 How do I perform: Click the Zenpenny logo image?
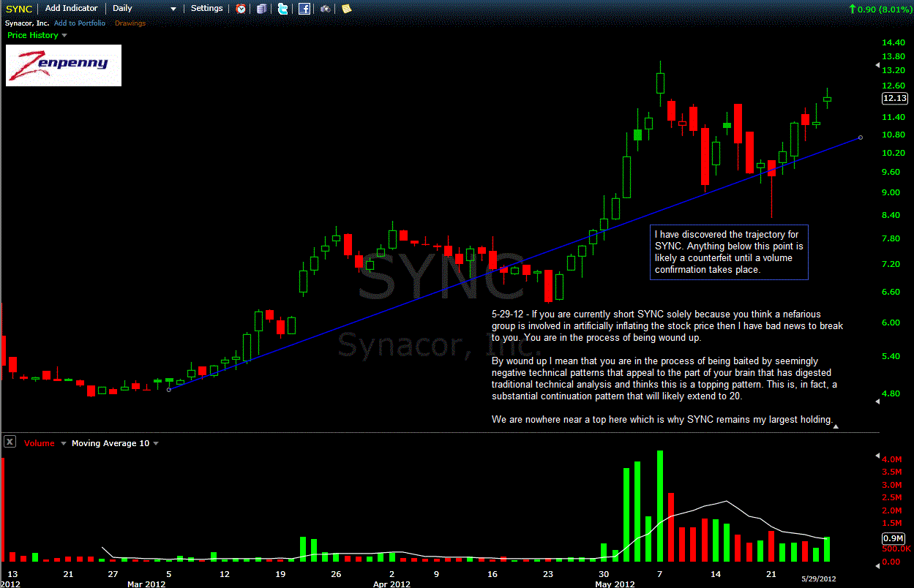tap(64, 65)
